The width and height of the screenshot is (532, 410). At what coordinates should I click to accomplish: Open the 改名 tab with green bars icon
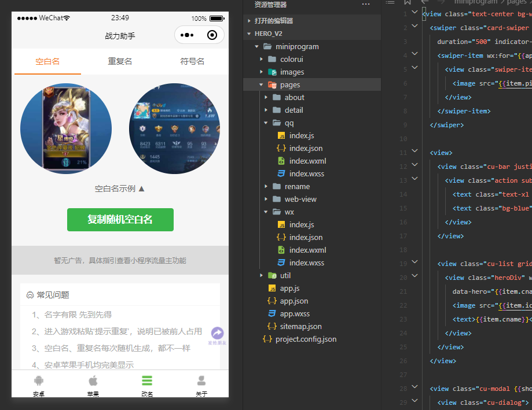point(147,386)
